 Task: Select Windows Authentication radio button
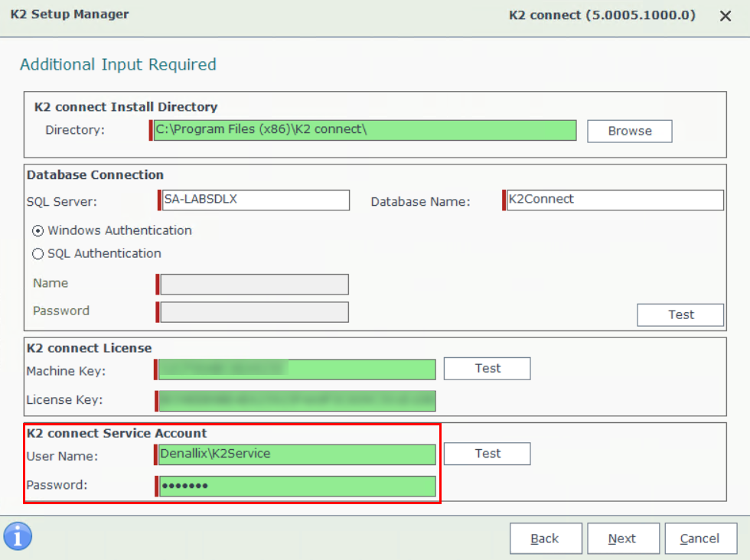click(37, 231)
